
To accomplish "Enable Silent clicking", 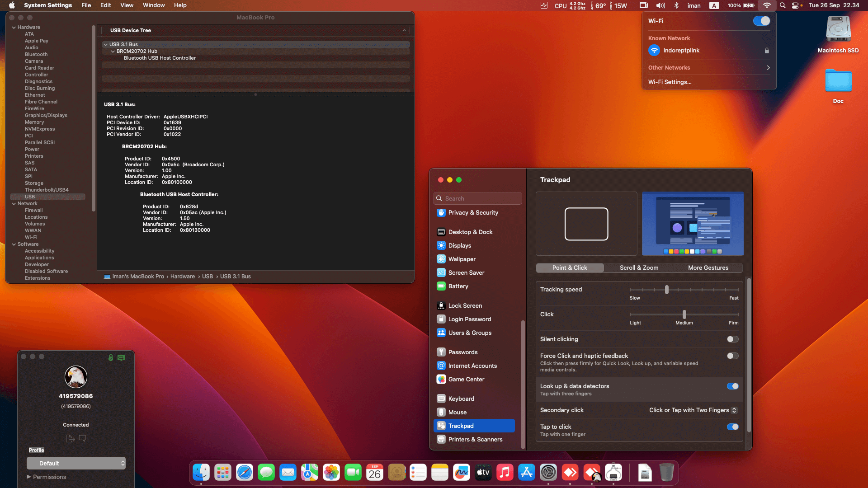I will (x=732, y=339).
